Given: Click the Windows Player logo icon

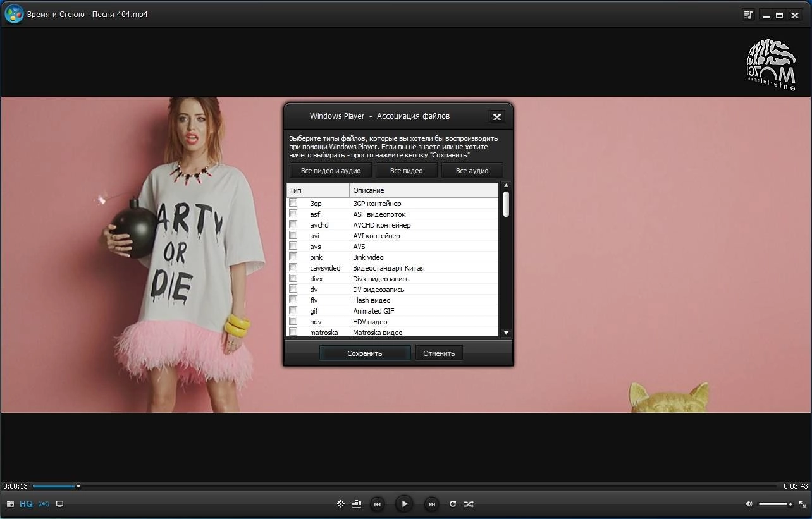Looking at the screenshot, I should (14, 14).
